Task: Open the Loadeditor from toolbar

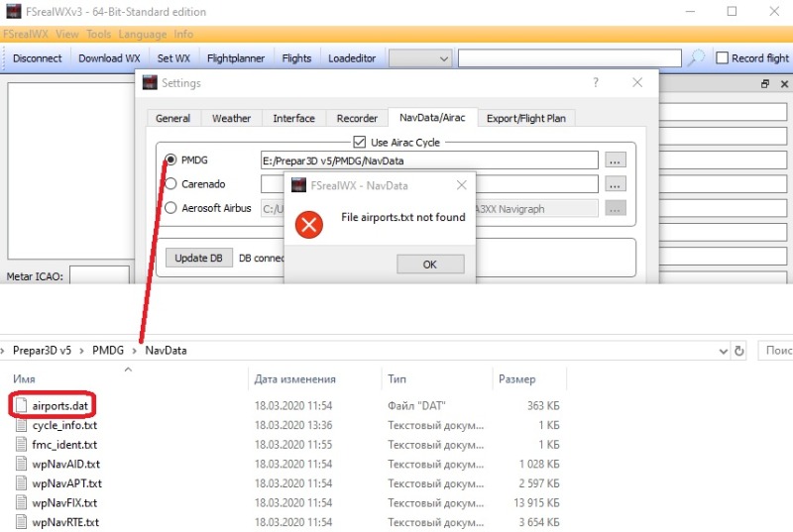Action: pyautogui.click(x=352, y=58)
